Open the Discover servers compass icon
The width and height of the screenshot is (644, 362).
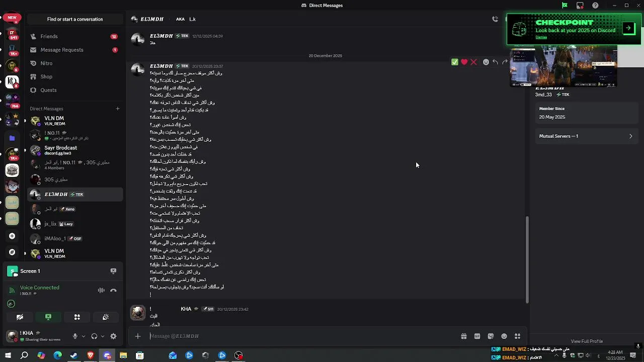[12, 252]
